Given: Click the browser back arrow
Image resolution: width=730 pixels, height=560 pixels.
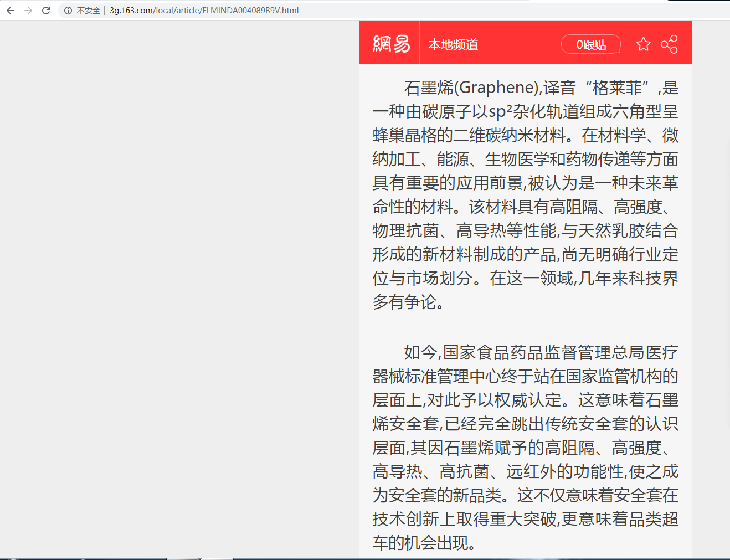Looking at the screenshot, I should pos(11,11).
